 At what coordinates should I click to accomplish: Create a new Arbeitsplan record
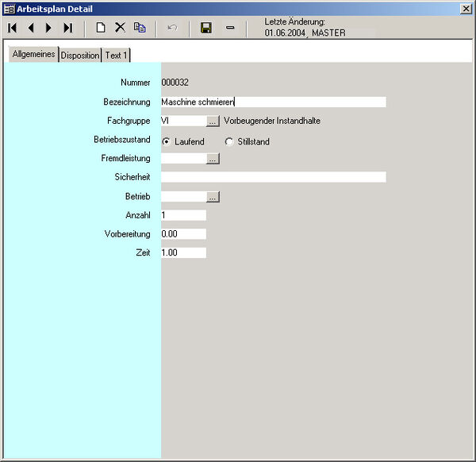101,28
